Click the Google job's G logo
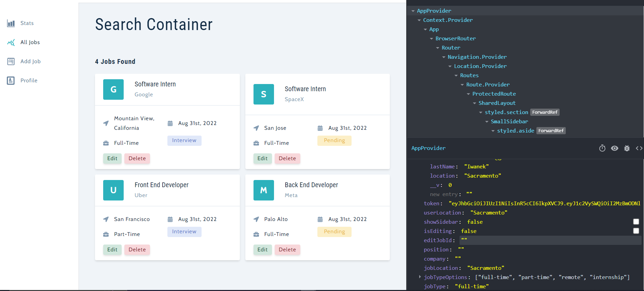The height and width of the screenshot is (291, 644). coord(113,89)
